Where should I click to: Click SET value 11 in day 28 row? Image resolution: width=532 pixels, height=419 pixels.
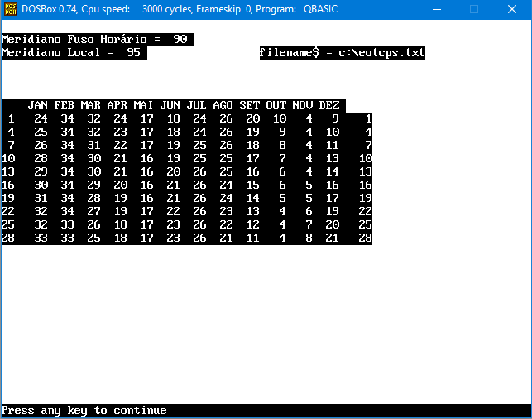(x=253, y=238)
